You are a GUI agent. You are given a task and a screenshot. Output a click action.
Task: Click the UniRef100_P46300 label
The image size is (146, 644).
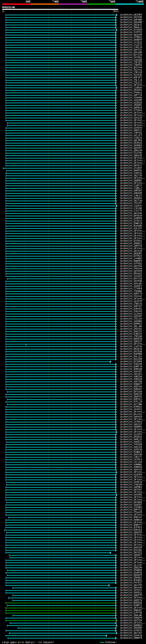131,311
